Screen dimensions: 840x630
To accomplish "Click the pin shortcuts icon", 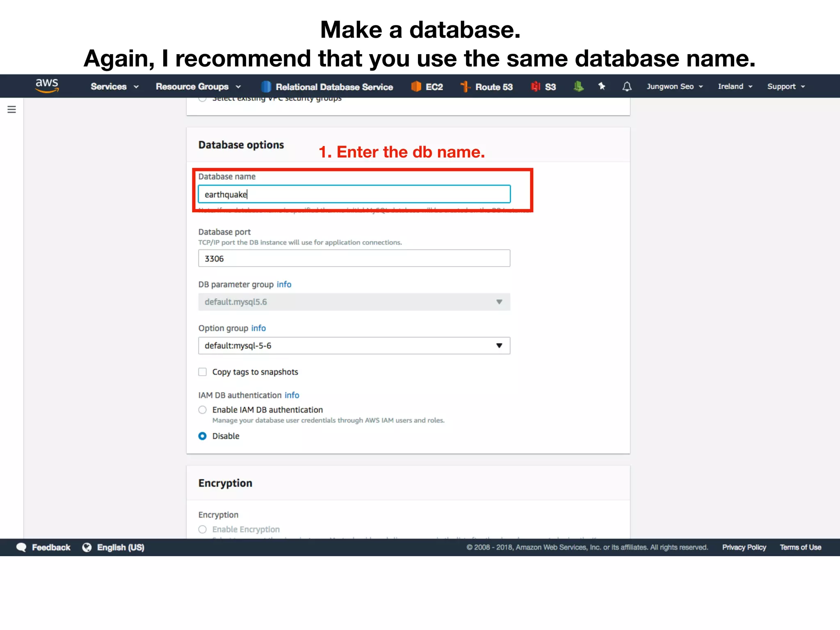I will click(x=602, y=86).
